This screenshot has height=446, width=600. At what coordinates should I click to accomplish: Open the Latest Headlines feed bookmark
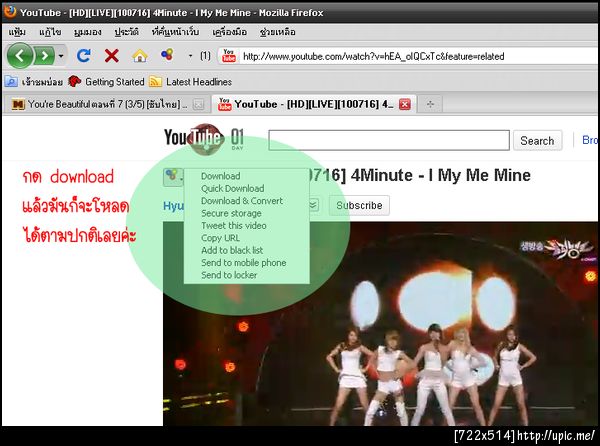click(191, 81)
